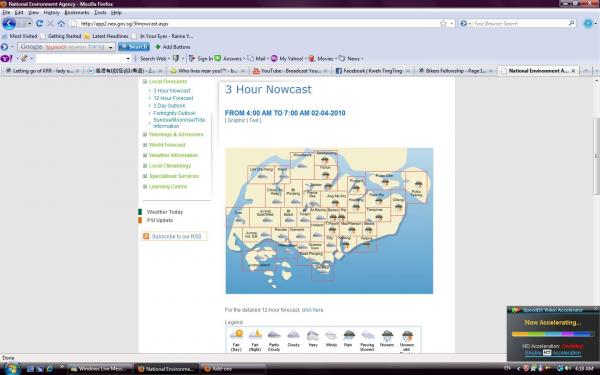Expand the Weather Information section
600x375 pixels.
145,155
